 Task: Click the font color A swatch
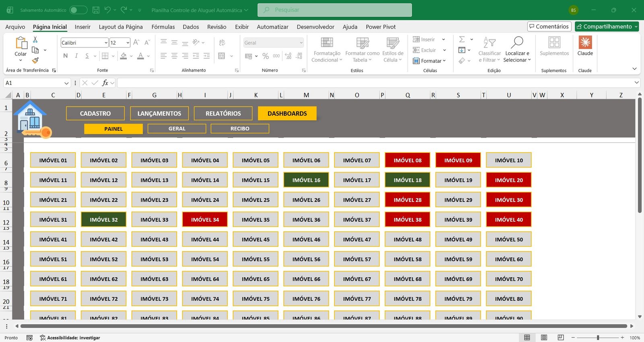pyautogui.click(x=140, y=56)
